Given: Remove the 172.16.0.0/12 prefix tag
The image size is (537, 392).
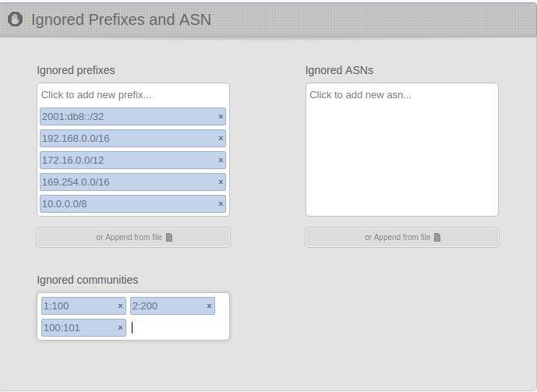Looking at the screenshot, I should point(221,161).
